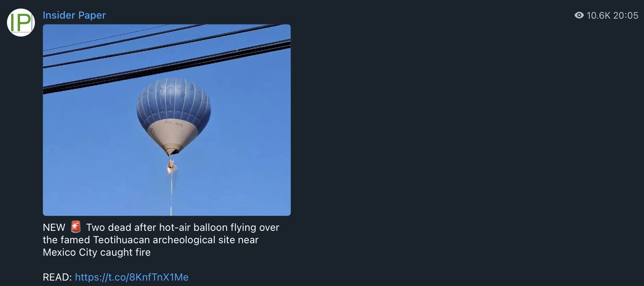Click the green IP letters in avatar

21,23
